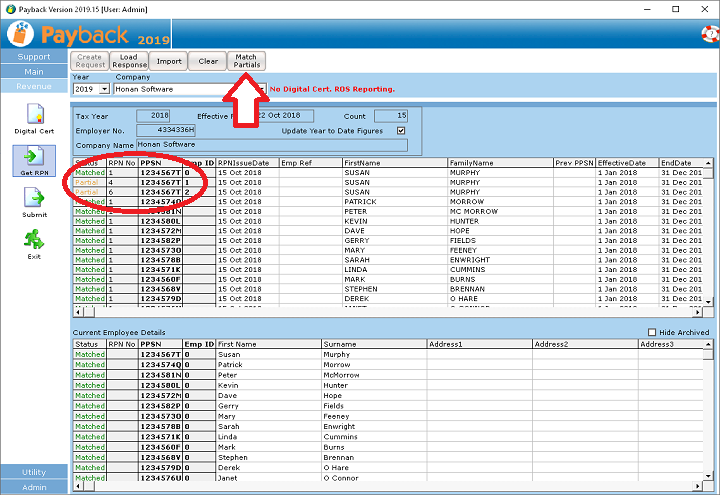
Task: Select the Get RPN icon
Action: [34, 158]
